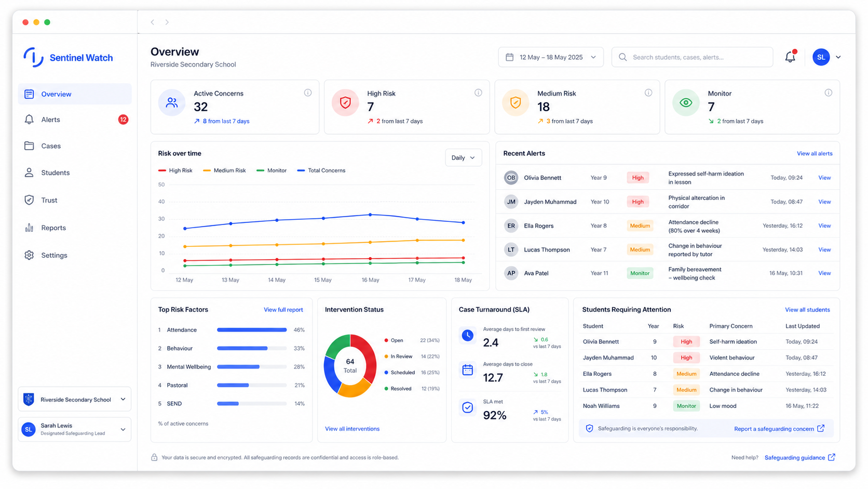Toggle the Medium Risk series in chart legend
The width and height of the screenshot is (868, 489).
(x=224, y=170)
